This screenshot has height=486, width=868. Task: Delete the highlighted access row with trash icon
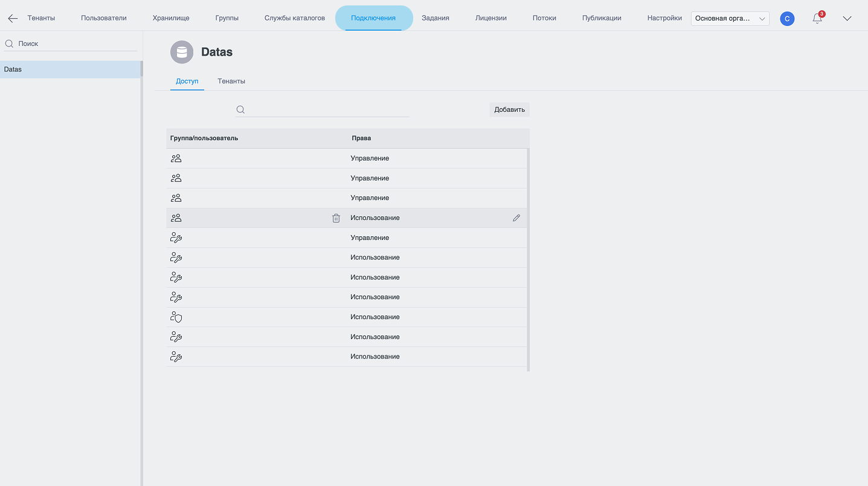click(336, 218)
